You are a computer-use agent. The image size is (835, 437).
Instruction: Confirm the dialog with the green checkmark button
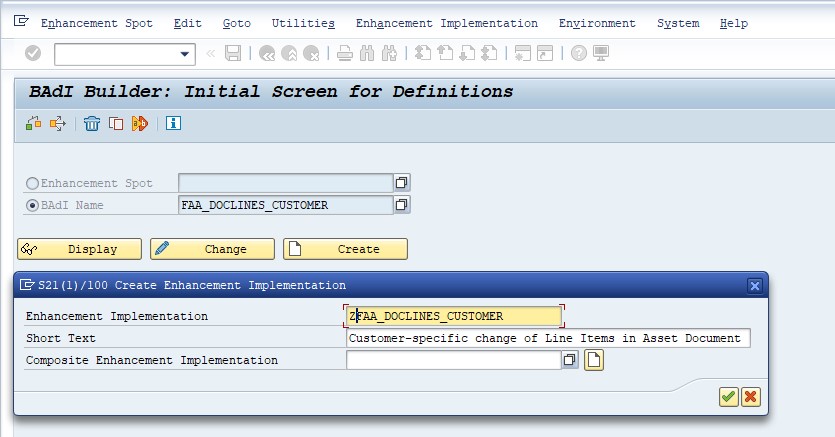tap(728, 397)
